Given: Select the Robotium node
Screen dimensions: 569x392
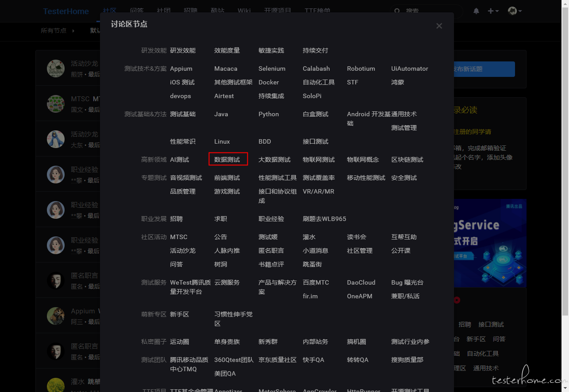Looking at the screenshot, I should point(361,69).
